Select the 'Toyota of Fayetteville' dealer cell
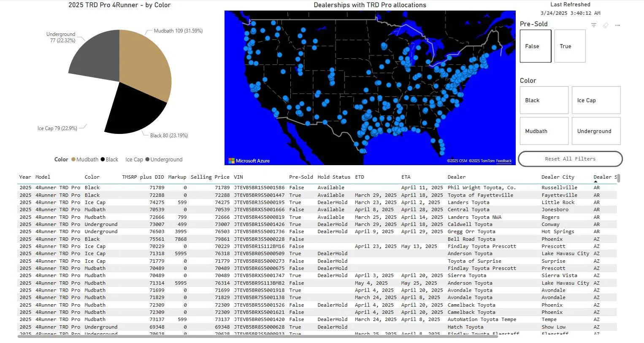644x343 pixels. click(480, 195)
